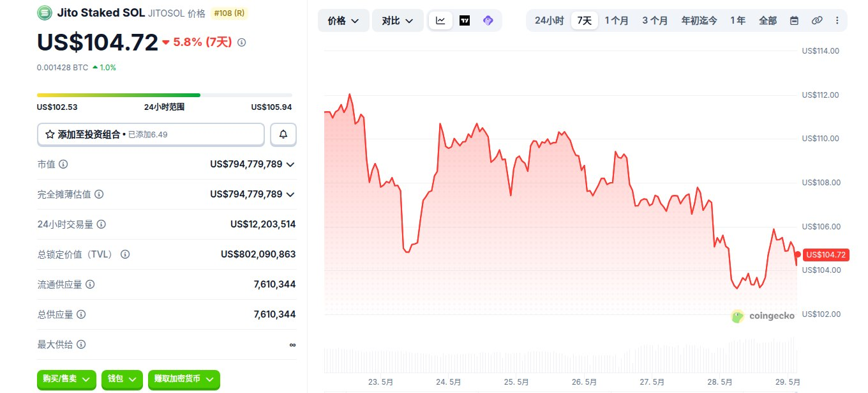Screen dimensions: 868x393
Task: Select the 年初迄今 time range tab
Action: click(699, 20)
